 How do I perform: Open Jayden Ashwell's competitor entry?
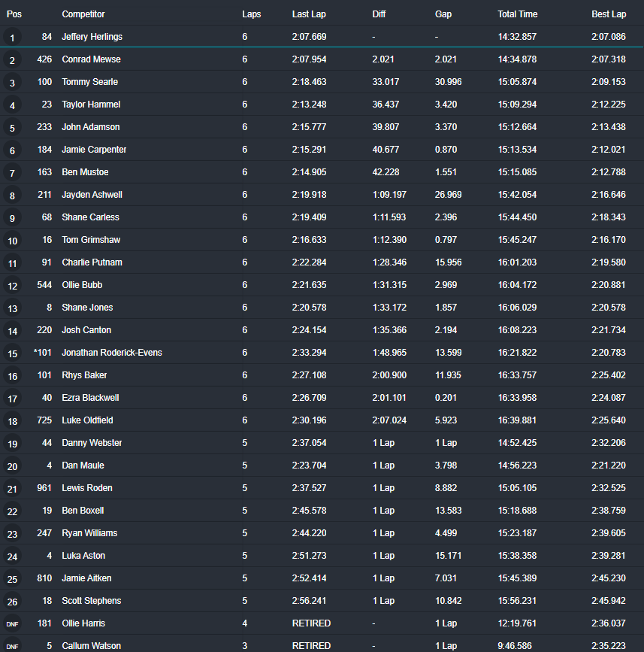tap(92, 195)
